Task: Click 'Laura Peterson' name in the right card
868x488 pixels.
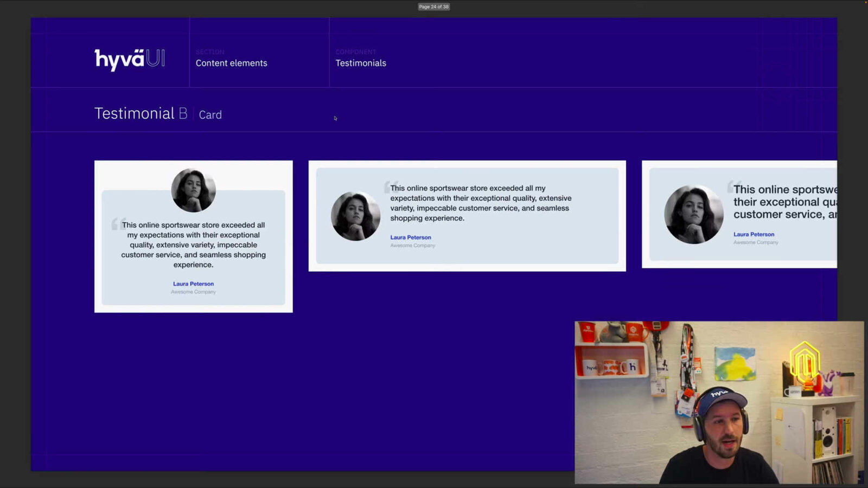Action: pos(754,234)
